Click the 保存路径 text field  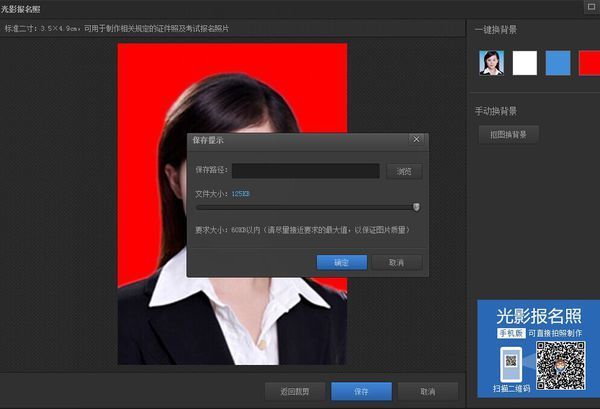tap(305, 171)
